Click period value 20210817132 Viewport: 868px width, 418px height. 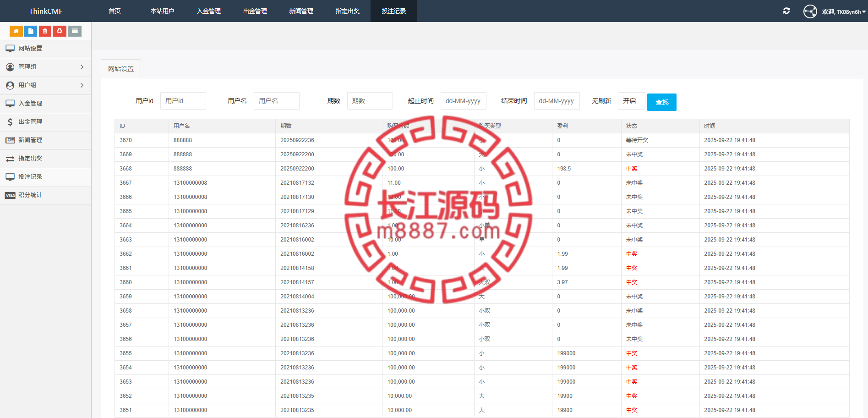click(x=297, y=183)
